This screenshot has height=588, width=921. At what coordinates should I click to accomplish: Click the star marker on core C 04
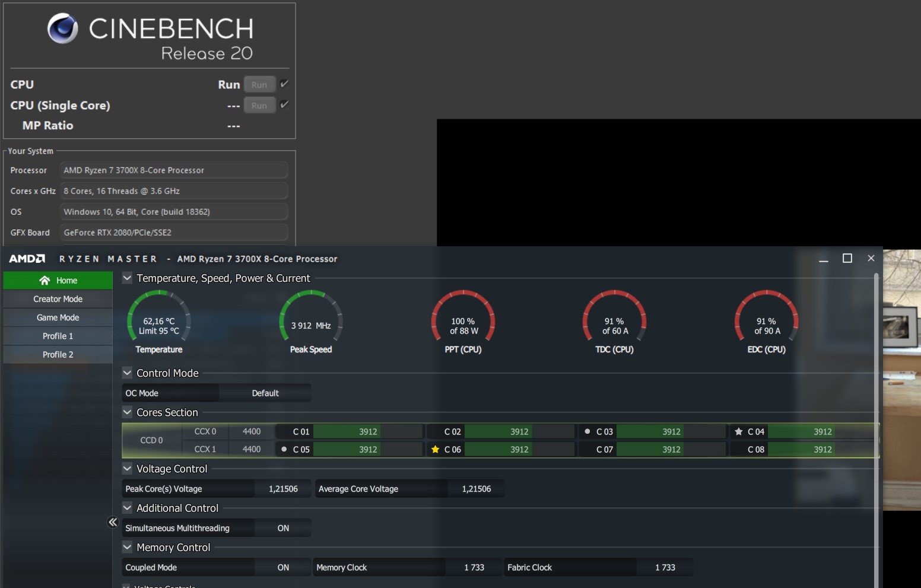(x=739, y=431)
